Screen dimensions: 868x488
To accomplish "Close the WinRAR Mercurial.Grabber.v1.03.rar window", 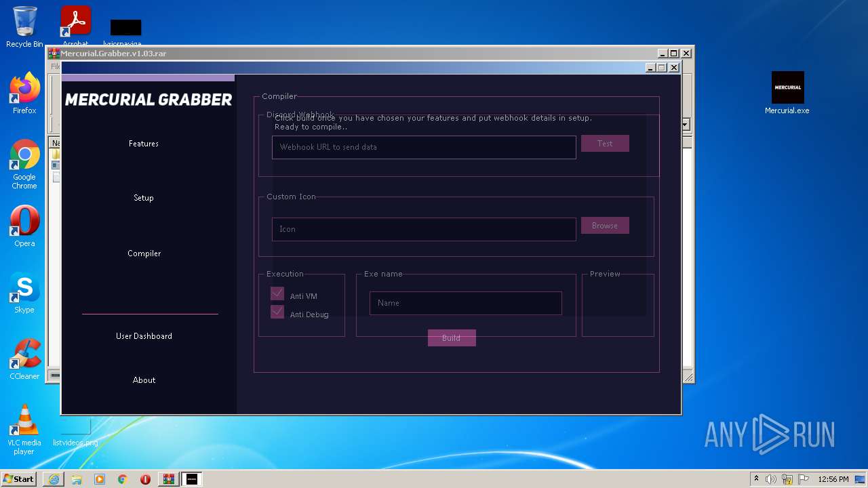I will point(686,53).
